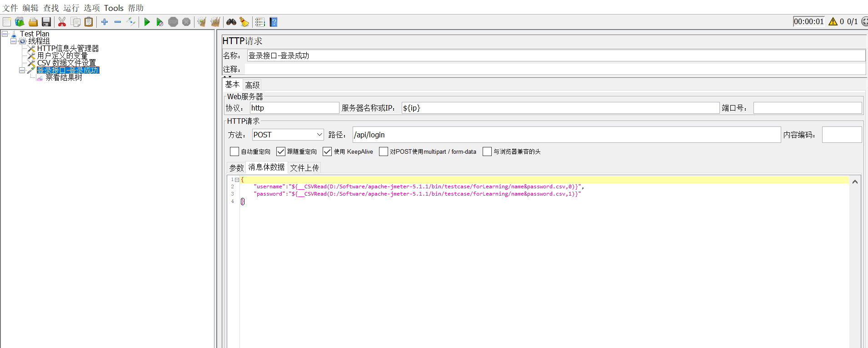Screen dimensions: 868x348
Task: Open the 查找 menu
Action: [x=51, y=8]
